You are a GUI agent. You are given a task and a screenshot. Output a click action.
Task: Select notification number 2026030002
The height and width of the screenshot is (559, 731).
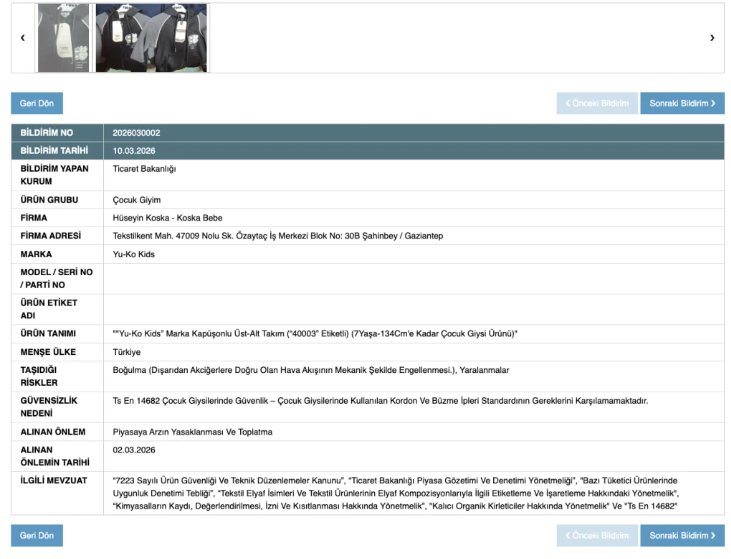pyautogui.click(x=137, y=133)
